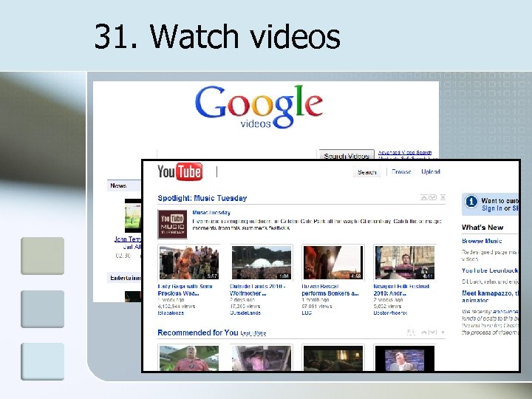
Task: Open the YouTube Music Tuesday badge
Action: pos(172,224)
